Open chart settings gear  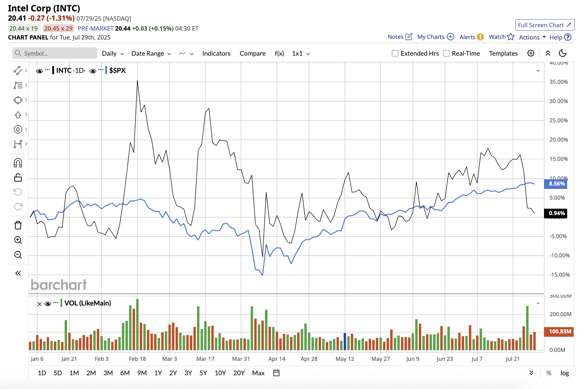(531, 53)
